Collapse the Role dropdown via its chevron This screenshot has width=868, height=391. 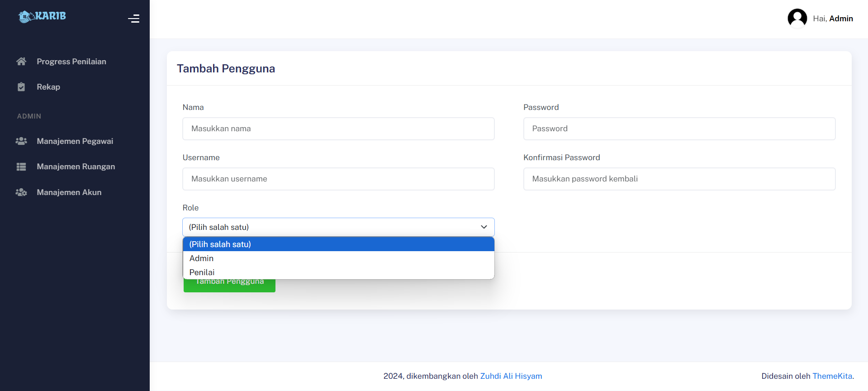point(484,227)
